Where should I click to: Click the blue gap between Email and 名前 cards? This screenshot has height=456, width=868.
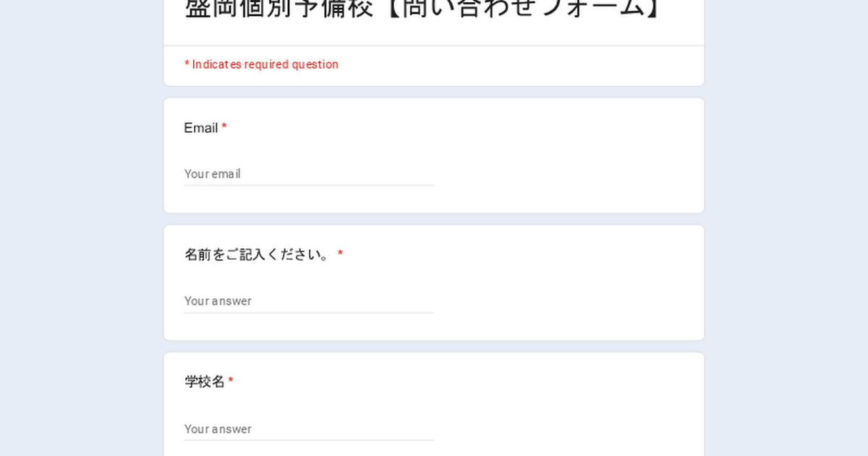[434, 219]
